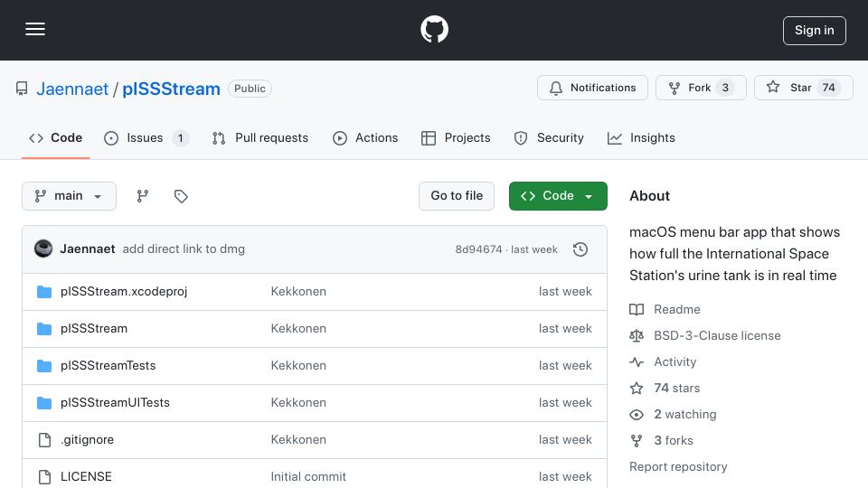The height and width of the screenshot is (488, 868).
Task: Click the Issues count badge 1
Action: point(180,138)
